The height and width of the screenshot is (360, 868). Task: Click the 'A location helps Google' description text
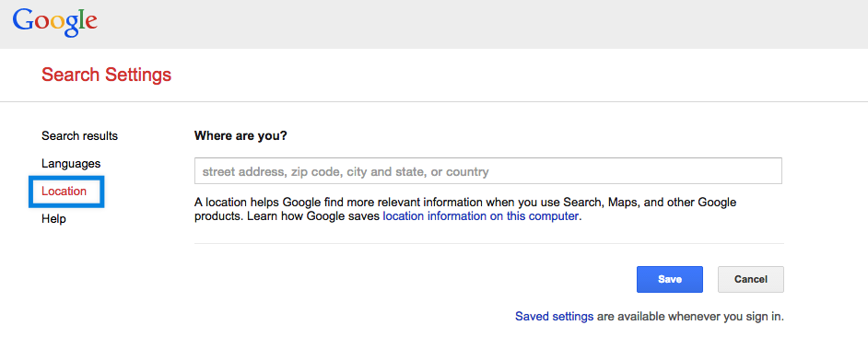tap(465, 209)
